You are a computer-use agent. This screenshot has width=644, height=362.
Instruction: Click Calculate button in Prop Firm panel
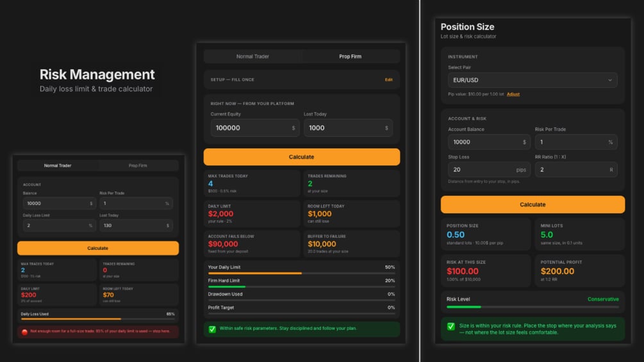(x=301, y=157)
